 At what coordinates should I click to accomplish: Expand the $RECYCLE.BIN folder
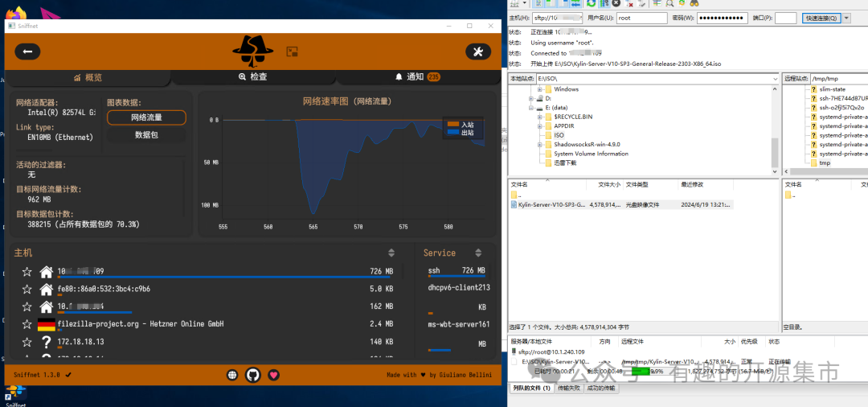pyautogui.click(x=540, y=117)
